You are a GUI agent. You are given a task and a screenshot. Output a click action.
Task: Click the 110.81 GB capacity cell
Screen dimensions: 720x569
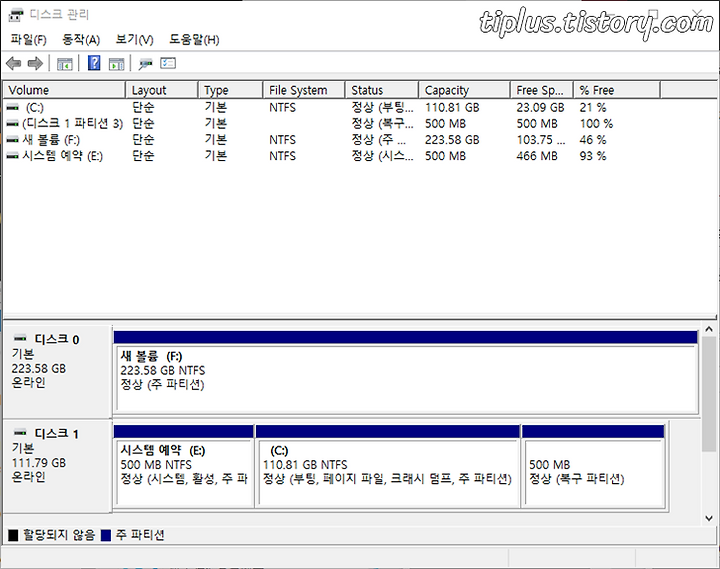click(x=452, y=107)
